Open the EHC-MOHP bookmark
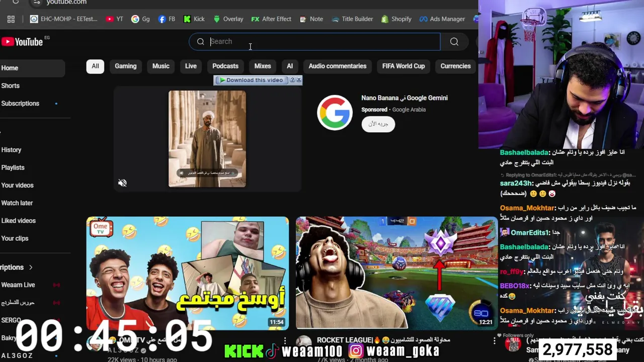644x362 pixels. 63,19
